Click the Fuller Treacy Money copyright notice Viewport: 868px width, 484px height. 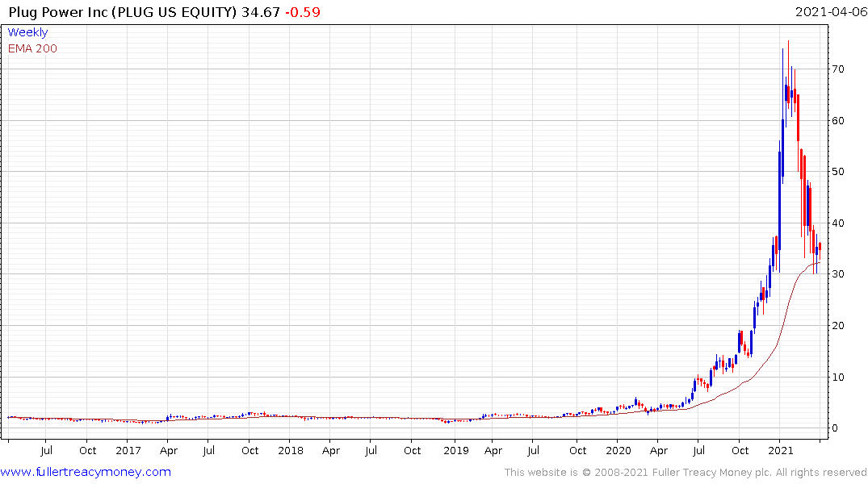pos(686,473)
